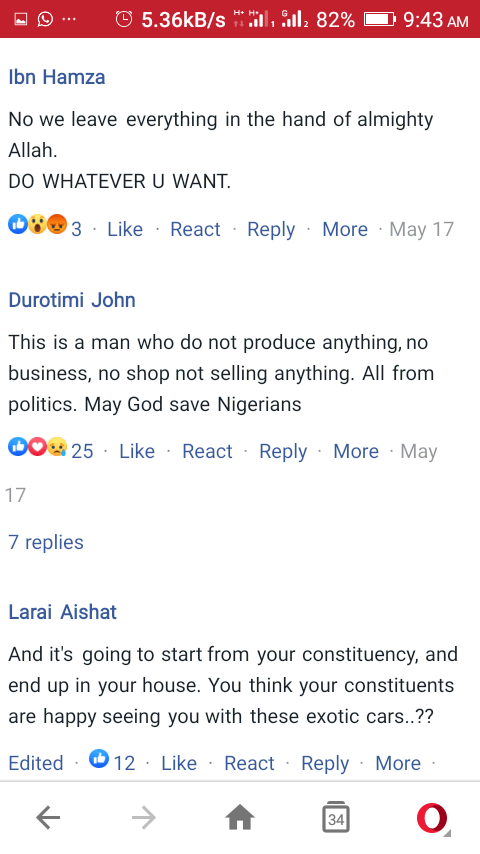View reaction icons on Durotimi John's comment
Viewport: 480px width, 854px height.
coord(37,447)
